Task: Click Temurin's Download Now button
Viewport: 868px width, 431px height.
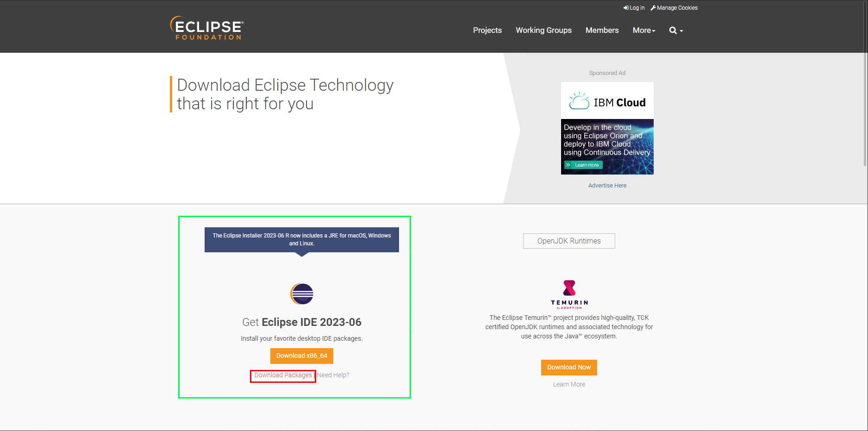Action: 569,368
